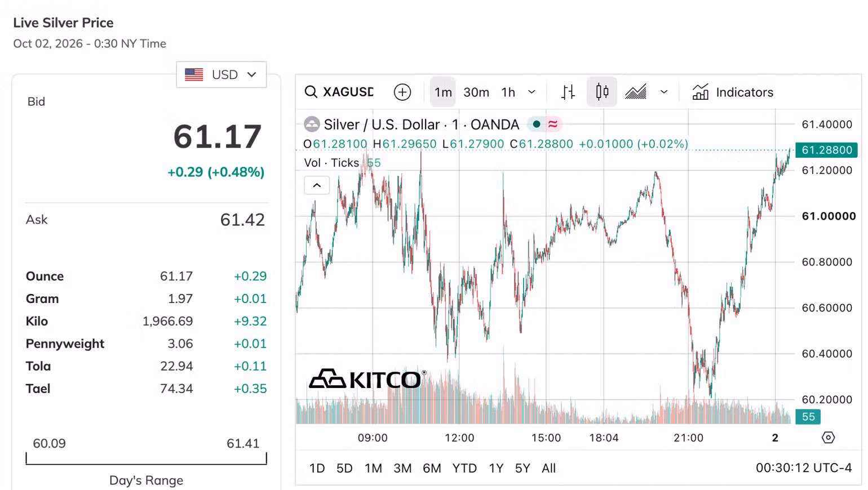Open chart settings hexagon icon

828,438
